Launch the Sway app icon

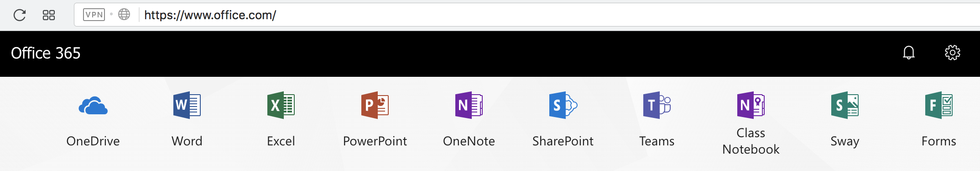(845, 105)
